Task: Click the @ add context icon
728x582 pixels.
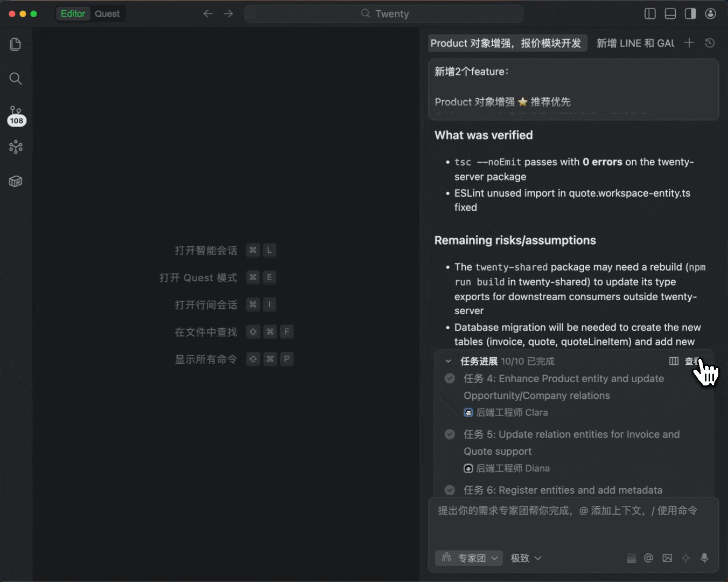Action: pos(649,558)
